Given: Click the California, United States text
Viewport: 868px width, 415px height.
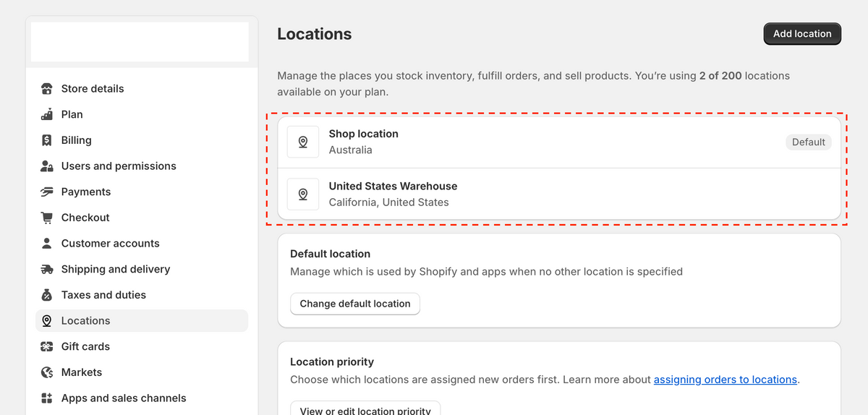Looking at the screenshot, I should click(389, 202).
